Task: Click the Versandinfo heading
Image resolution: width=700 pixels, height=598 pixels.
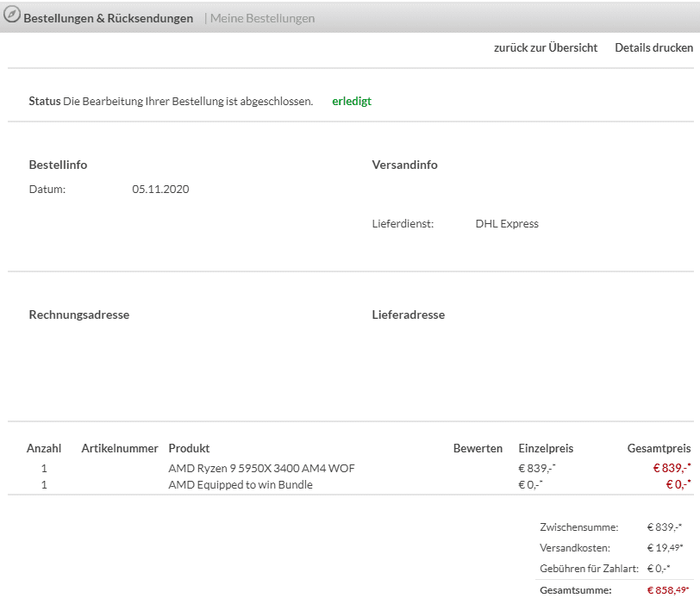Action: click(405, 165)
